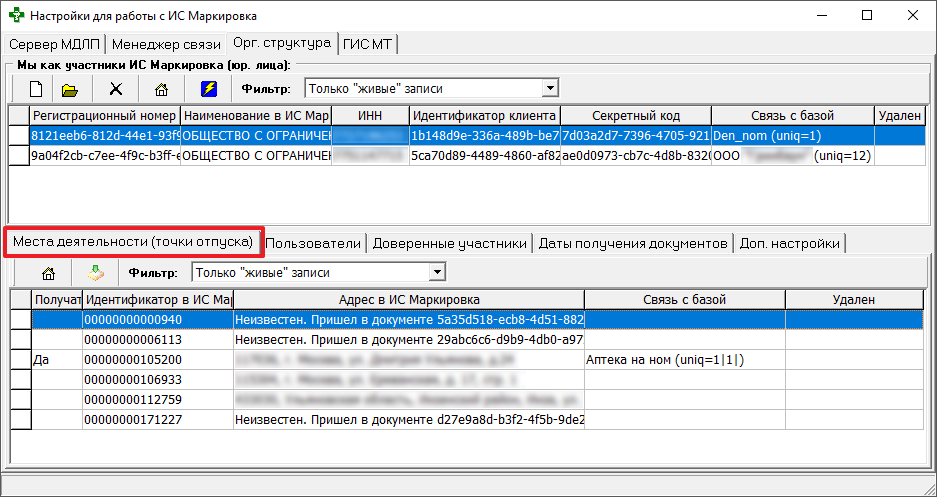Open the Доверенные участники tab
Screen dimensions: 937x497
[449, 244]
